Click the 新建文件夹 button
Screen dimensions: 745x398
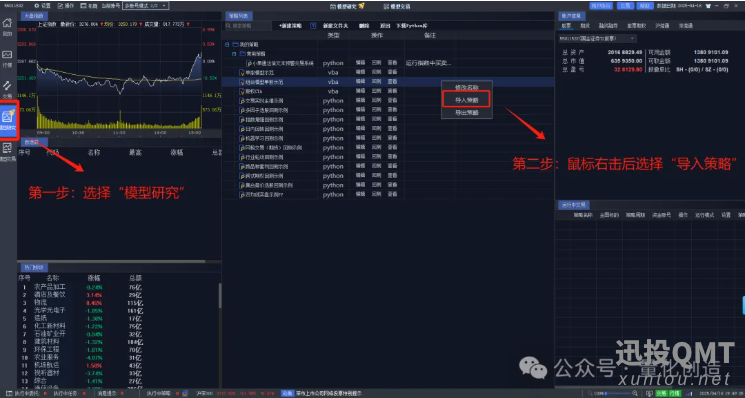(x=335, y=26)
